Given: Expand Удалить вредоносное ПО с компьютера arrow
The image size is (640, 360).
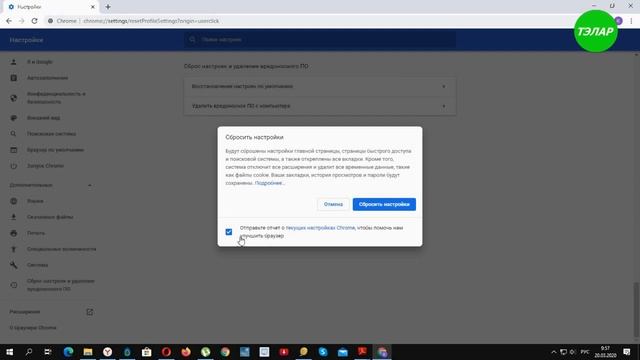Looking at the screenshot, I should [444, 106].
